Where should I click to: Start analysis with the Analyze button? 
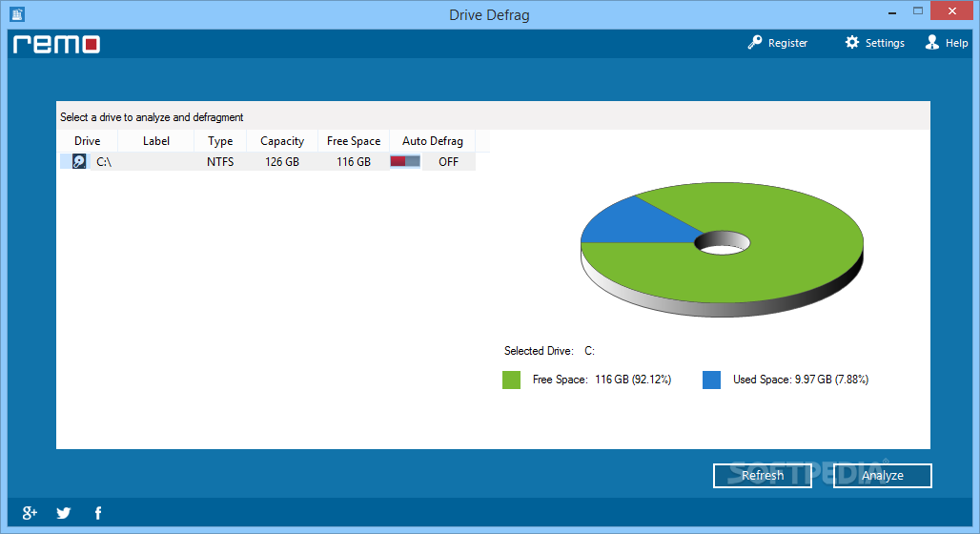click(x=882, y=475)
